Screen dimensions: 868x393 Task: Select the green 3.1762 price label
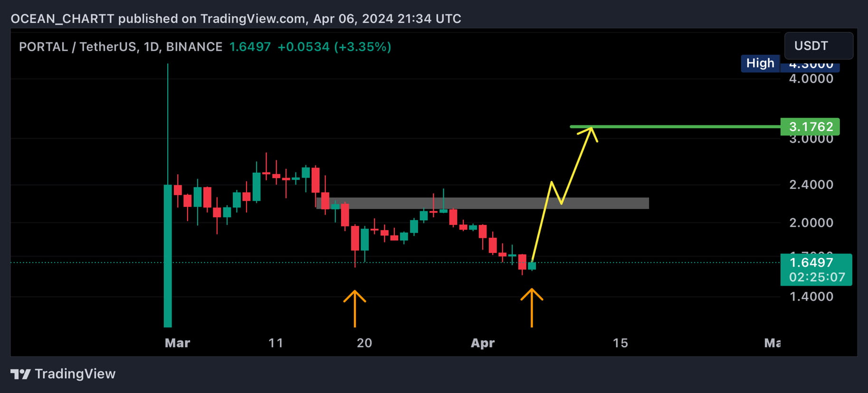(x=810, y=127)
